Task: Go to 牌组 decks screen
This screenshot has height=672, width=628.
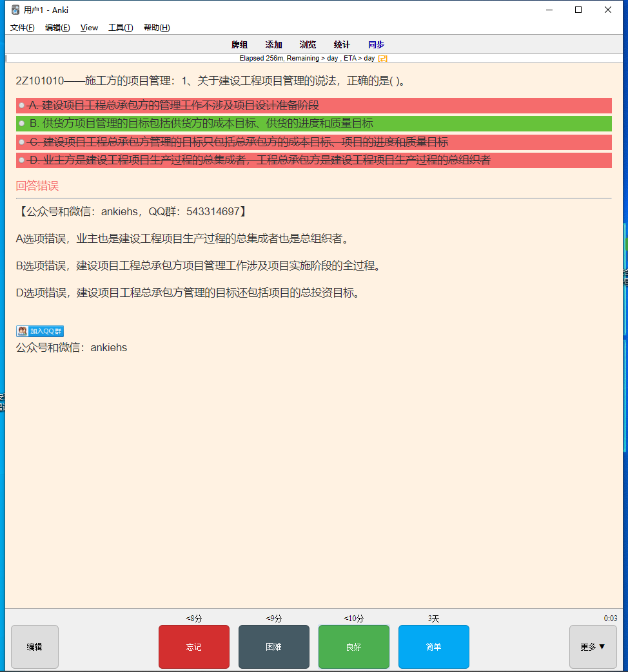Action: tap(239, 44)
